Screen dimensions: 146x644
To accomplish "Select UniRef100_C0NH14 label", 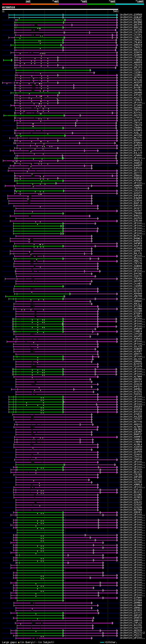I will pos(131,60).
